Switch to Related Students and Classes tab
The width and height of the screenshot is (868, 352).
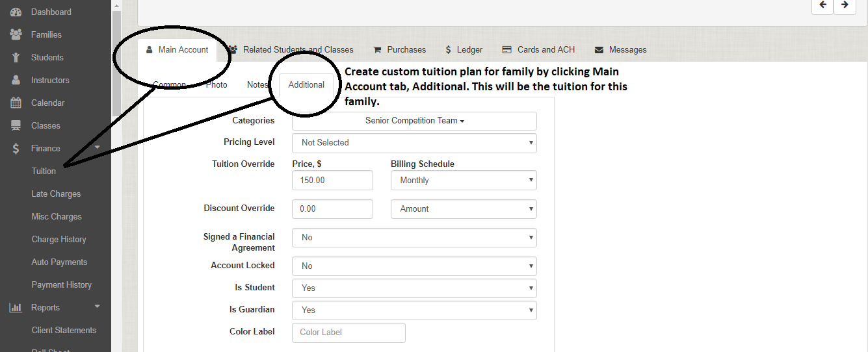(x=291, y=49)
